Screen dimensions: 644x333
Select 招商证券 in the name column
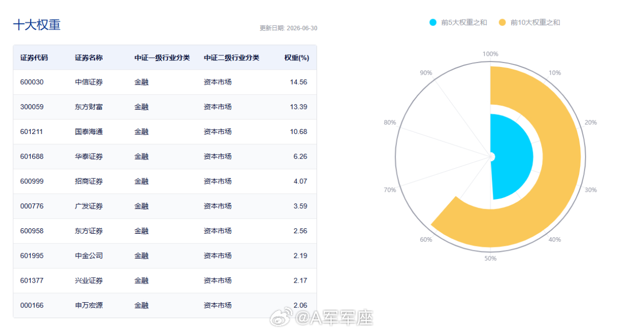(89, 181)
